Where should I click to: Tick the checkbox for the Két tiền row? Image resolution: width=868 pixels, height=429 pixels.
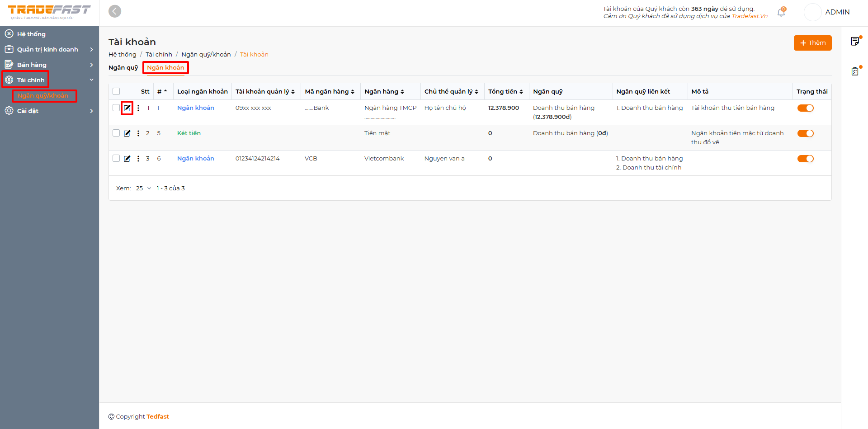click(x=116, y=133)
